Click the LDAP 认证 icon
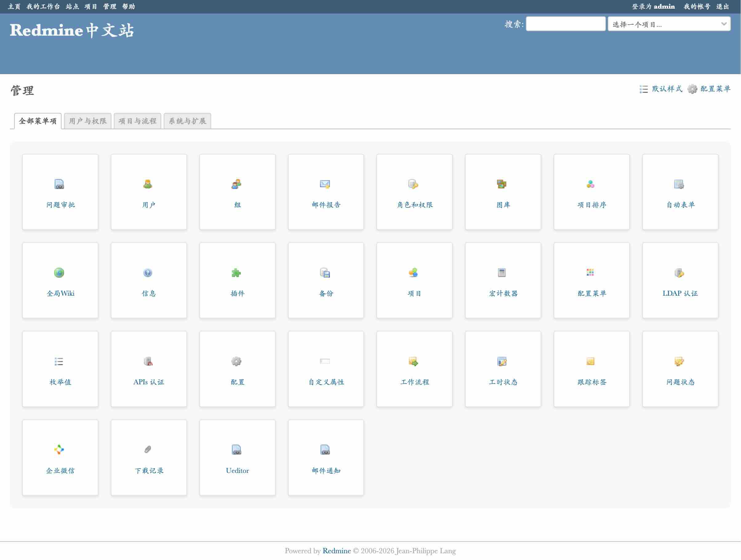 tap(679, 273)
